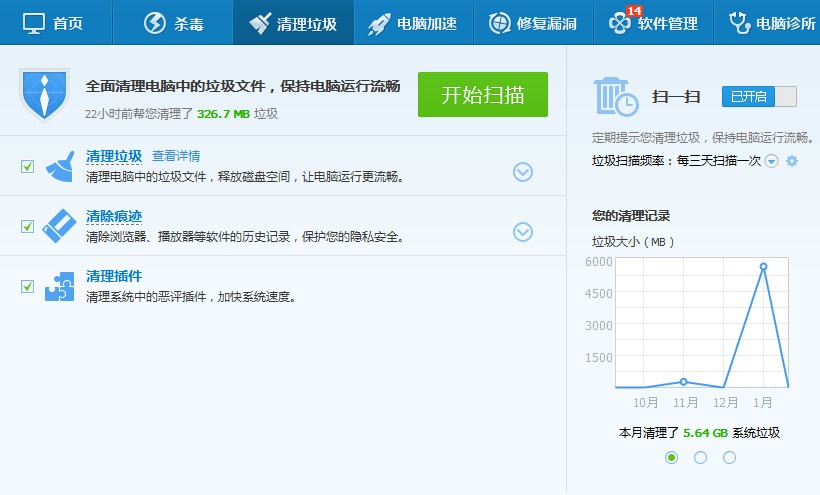
Task: Switch to the 杀毒 antivirus tab
Action: point(173,22)
